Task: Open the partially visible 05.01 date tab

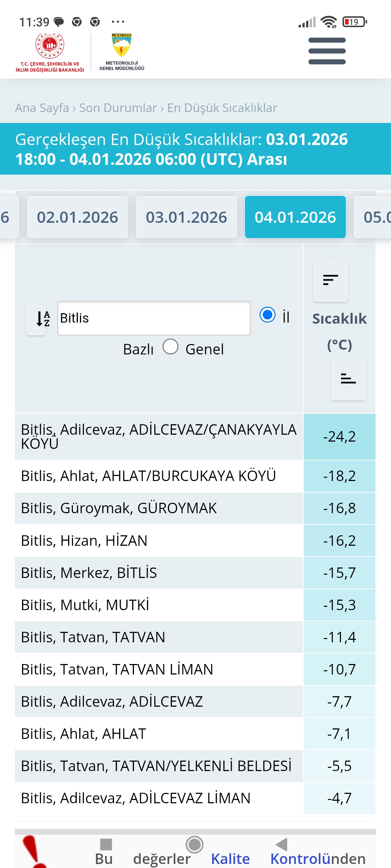Action: (x=373, y=217)
